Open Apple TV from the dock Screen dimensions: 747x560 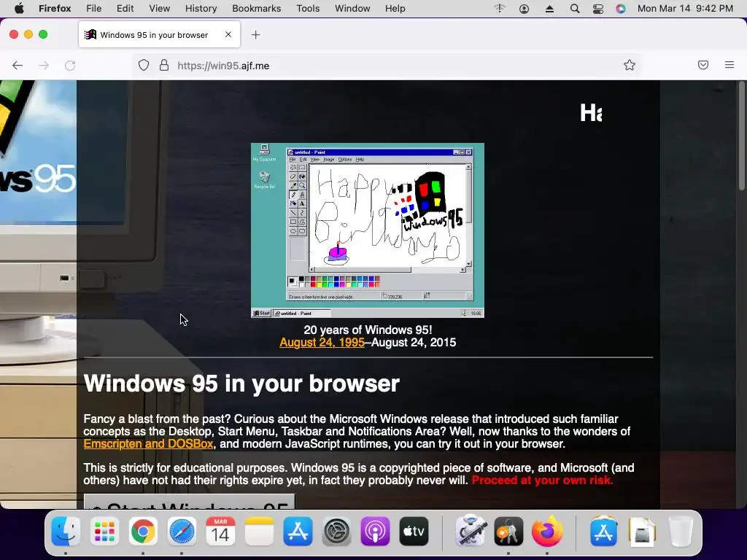tap(414, 531)
